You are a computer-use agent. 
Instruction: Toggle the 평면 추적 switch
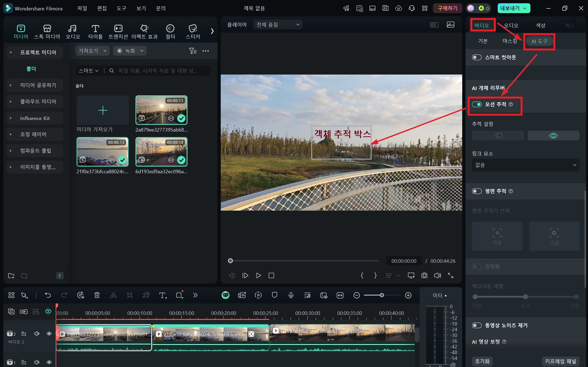477,191
